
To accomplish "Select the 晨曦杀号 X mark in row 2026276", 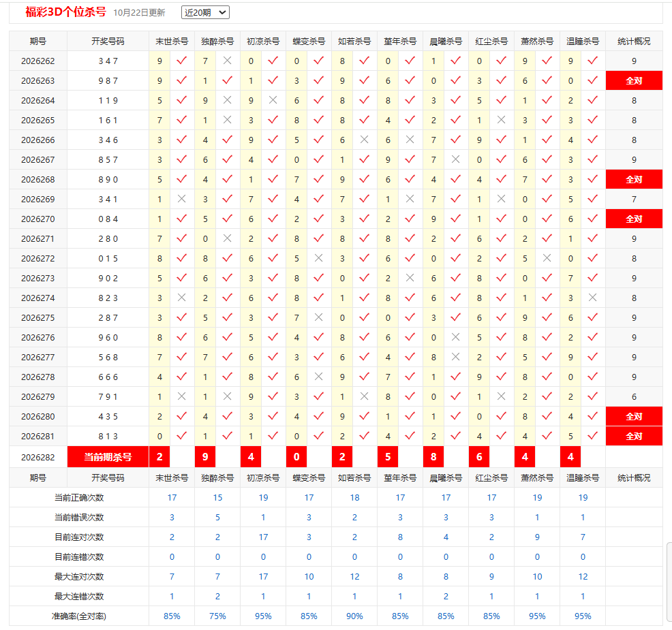I will coord(455,337).
